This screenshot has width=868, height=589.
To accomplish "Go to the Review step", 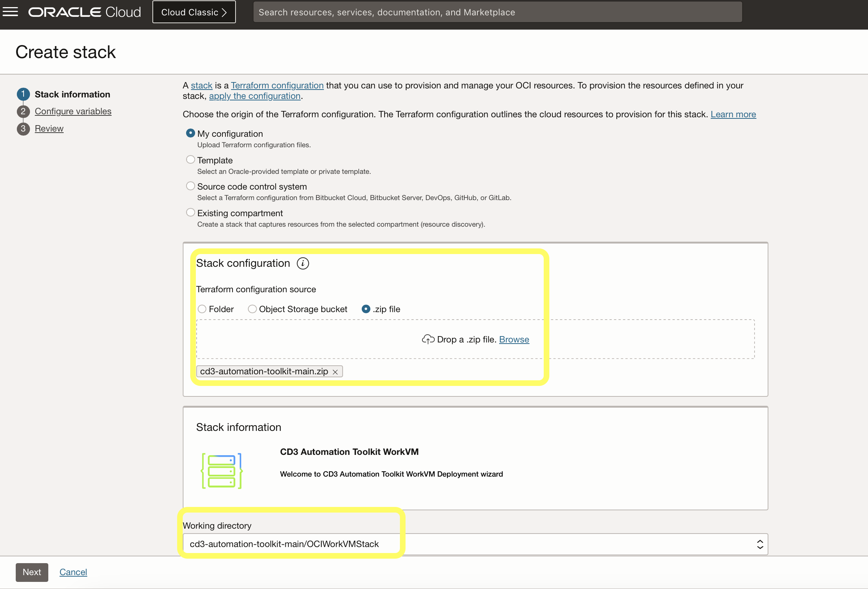I will coord(49,129).
